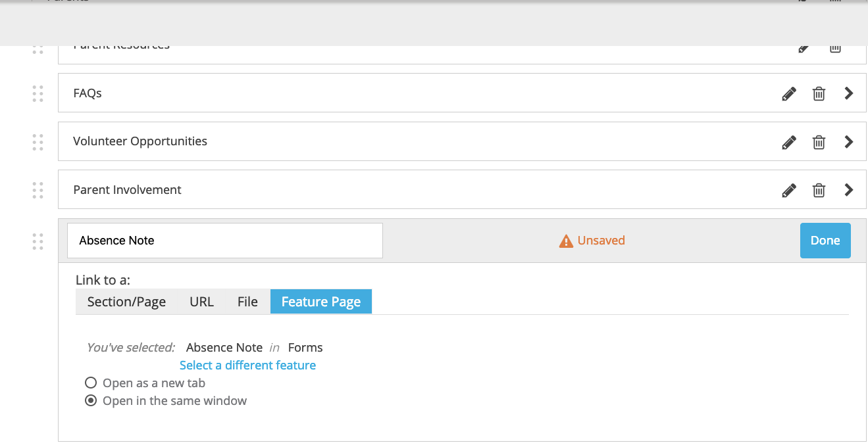868x447 pixels.
Task: Click inside the Absence Note name field
Action: tap(224, 240)
